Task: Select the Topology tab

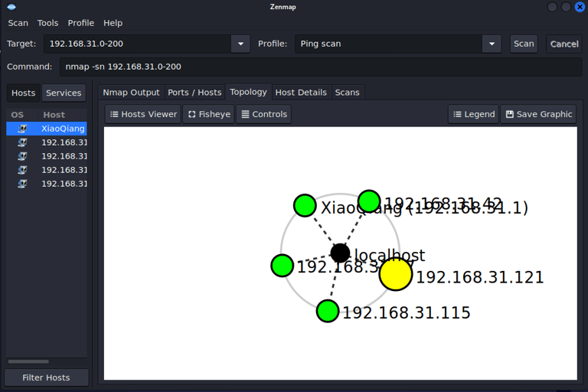Action: click(248, 92)
